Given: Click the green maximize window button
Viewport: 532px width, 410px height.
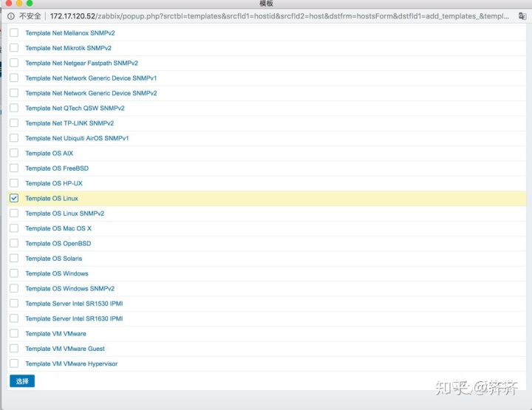Looking at the screenshot, I should [30, 3].
